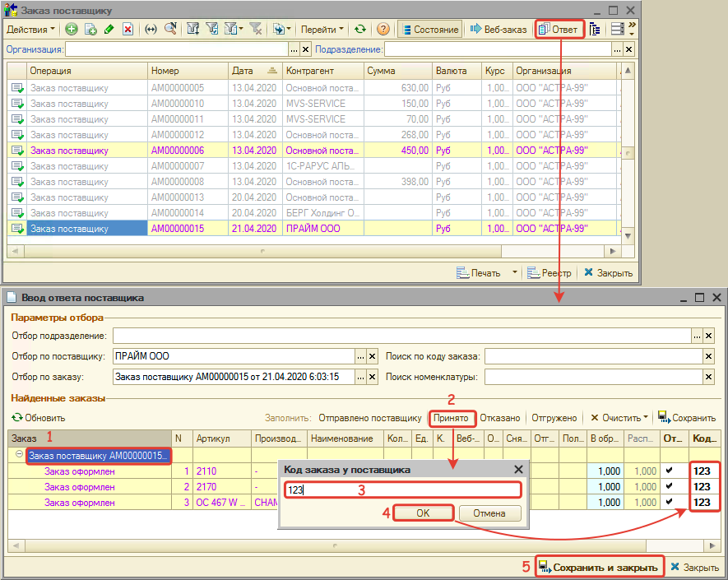Expand the Печать dropdown arrow
This screenshot has height=580, width=728.
coord(514,272)
